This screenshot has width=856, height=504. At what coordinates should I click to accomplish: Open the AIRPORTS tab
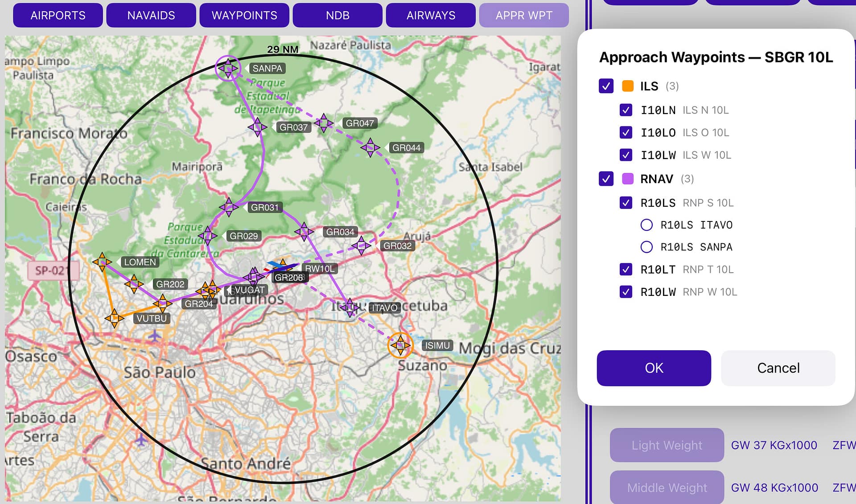tap(58, 15)
